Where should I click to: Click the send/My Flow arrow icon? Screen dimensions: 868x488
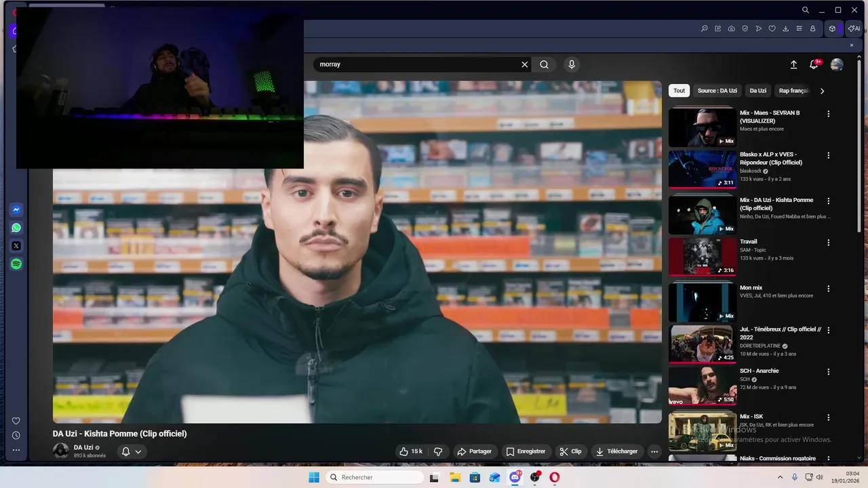pos(759,28)
